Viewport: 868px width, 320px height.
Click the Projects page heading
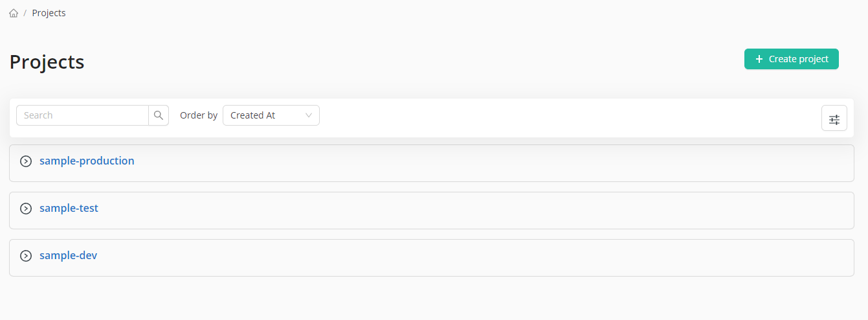[47, 62]
